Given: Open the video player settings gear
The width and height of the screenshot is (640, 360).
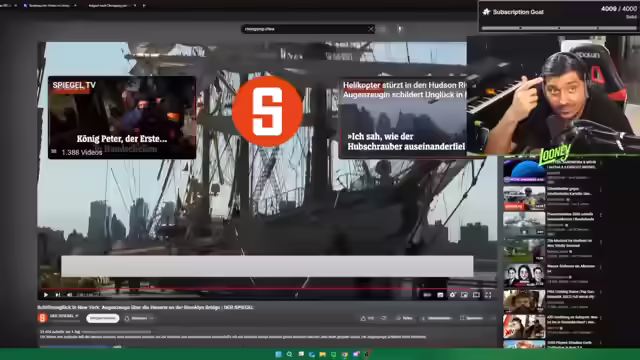Looking at the screenshot, I should tap(452, 295).
